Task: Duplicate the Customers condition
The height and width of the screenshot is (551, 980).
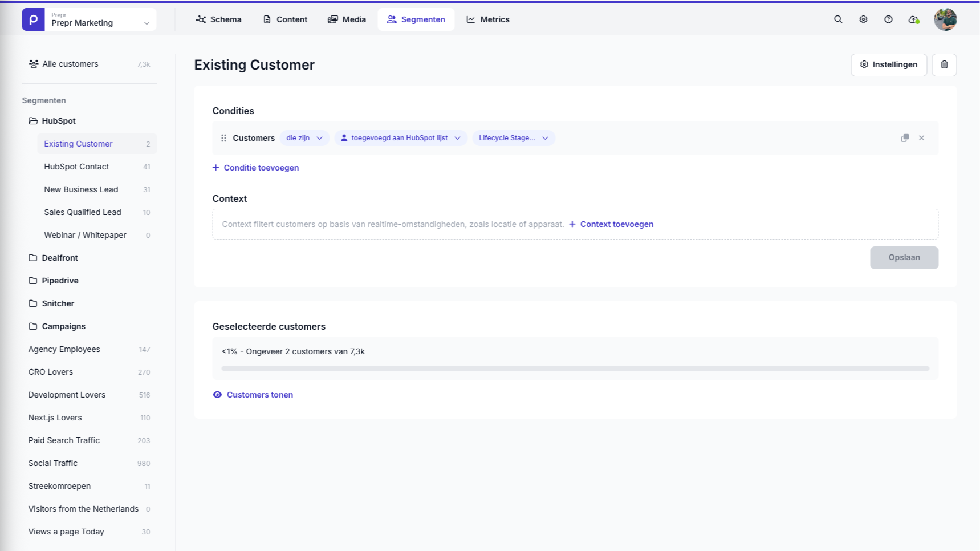Action: pyautogui.click(x=905, y=137)
